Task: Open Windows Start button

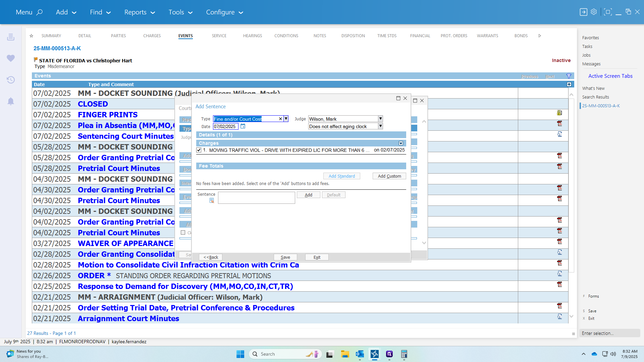Action: [x=240, y=354]
